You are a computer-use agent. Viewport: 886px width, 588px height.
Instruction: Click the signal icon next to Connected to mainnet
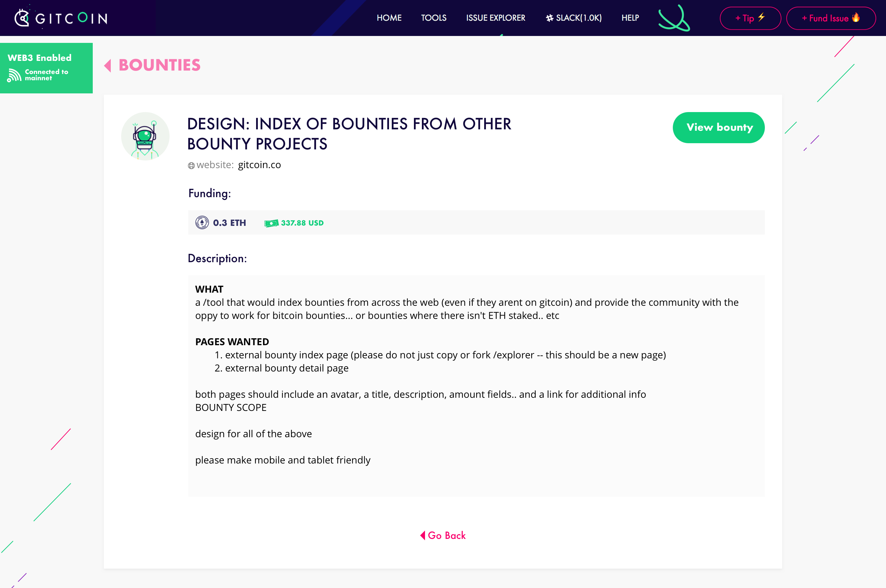point(14,74)
